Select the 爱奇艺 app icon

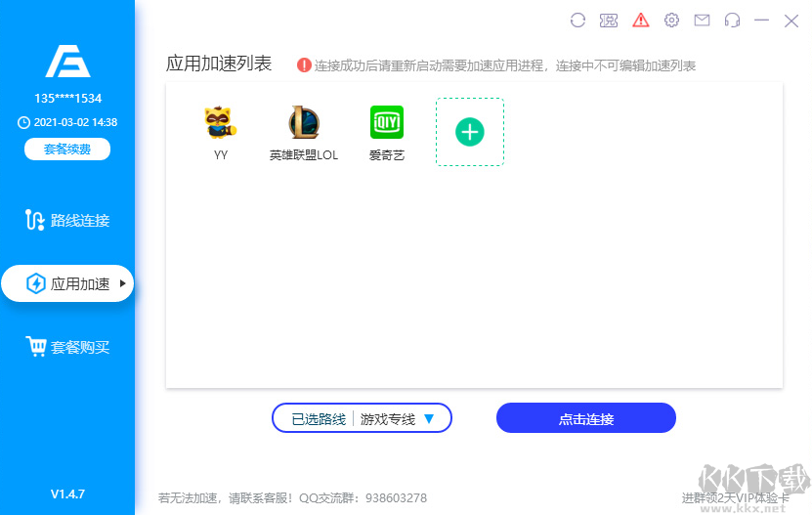point(386,123)
